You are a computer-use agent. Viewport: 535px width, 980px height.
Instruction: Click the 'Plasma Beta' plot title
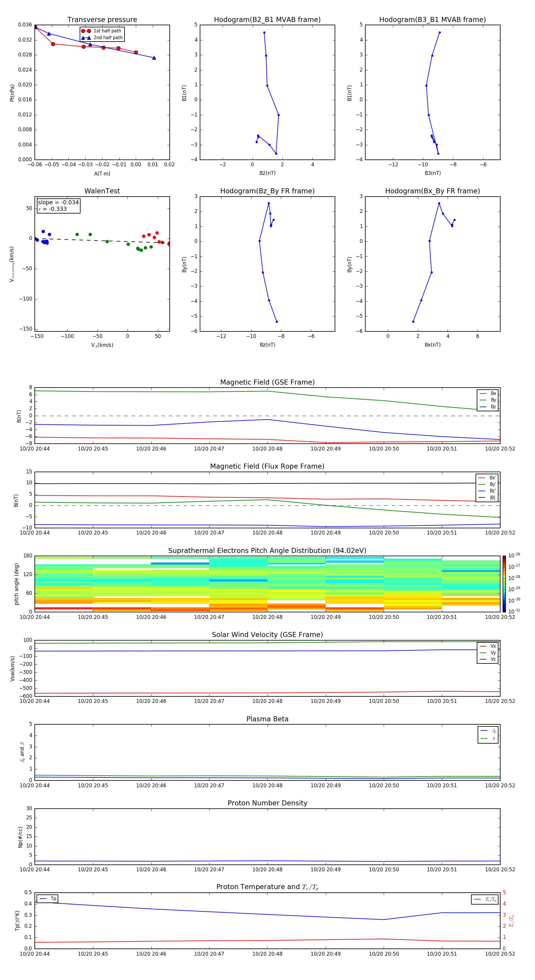(x=267, y=719)
